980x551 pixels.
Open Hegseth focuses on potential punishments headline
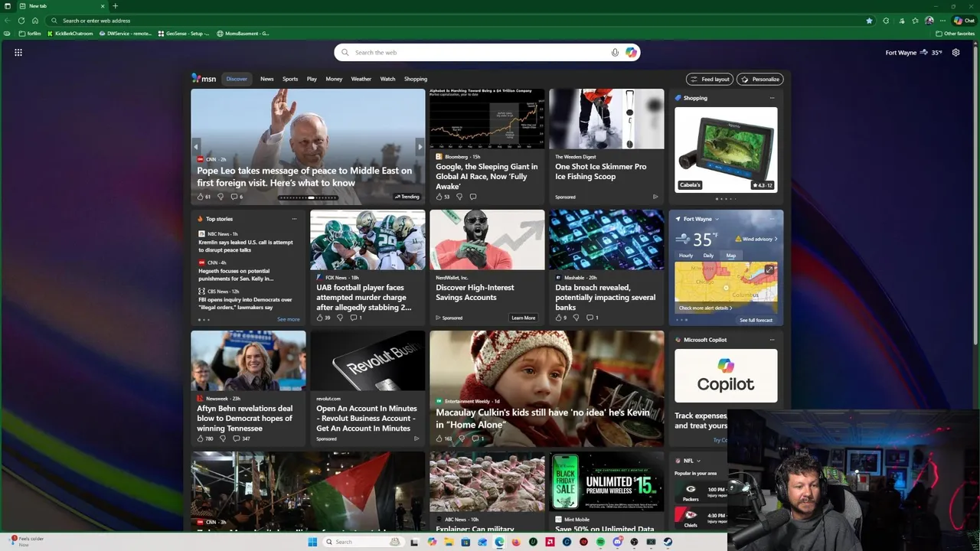(237, 275)
